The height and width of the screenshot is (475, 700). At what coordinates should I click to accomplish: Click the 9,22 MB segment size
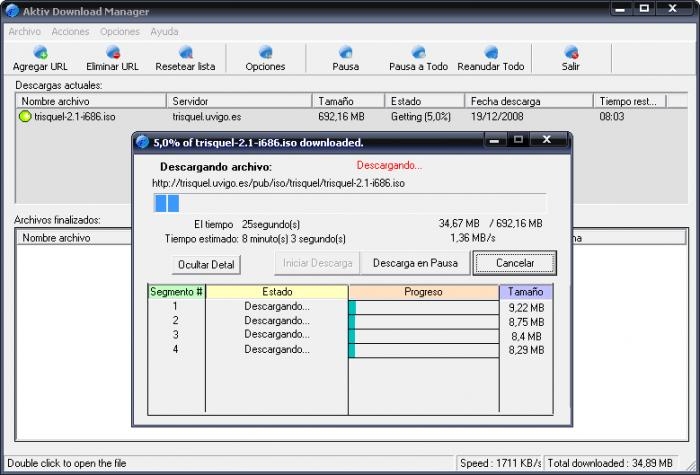pos(526,308)
